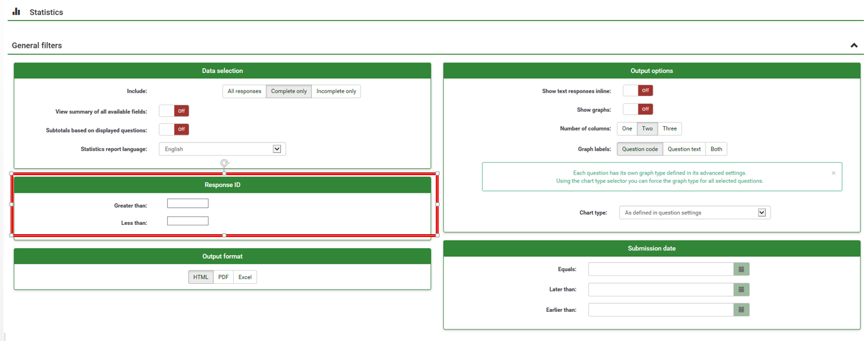Open calendar for Equals date
The width and height of the screenshot is (868, 341).
(741, 269)
